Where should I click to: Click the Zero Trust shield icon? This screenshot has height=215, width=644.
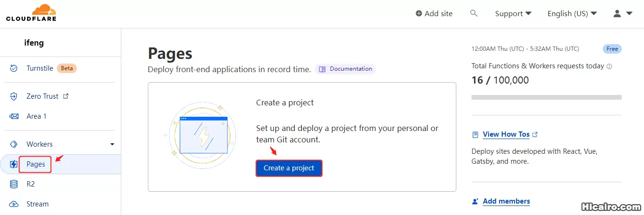(x=14, y=96)
